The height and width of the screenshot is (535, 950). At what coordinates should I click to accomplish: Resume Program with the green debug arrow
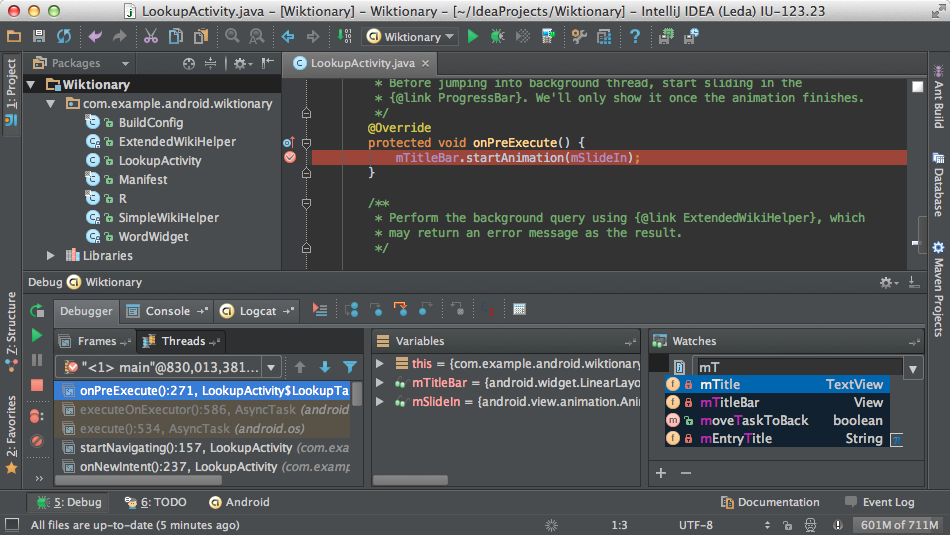pos(37,335)
